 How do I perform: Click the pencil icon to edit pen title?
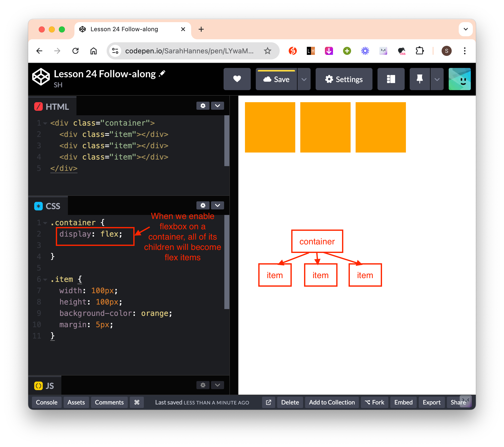162,74
